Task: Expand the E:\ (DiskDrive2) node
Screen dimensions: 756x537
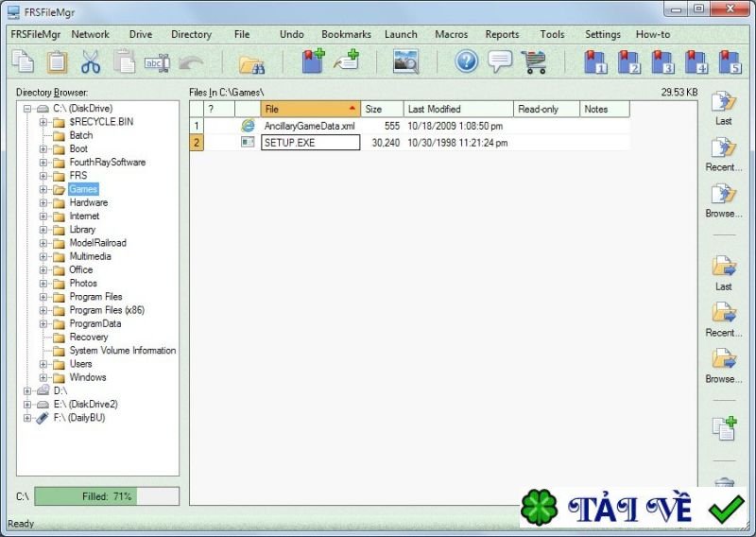Action: [x=27, y=405]
